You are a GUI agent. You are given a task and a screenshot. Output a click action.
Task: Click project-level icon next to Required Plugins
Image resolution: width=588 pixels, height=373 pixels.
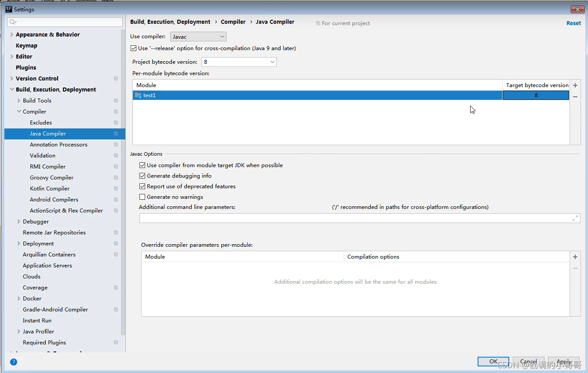pyautogui.click(x=116, y=343)
